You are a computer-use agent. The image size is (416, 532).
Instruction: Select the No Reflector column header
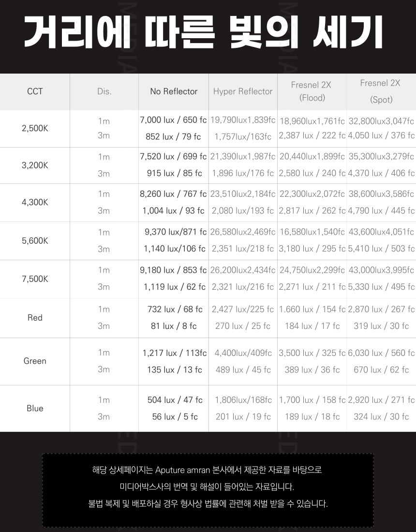click(174, 91)
